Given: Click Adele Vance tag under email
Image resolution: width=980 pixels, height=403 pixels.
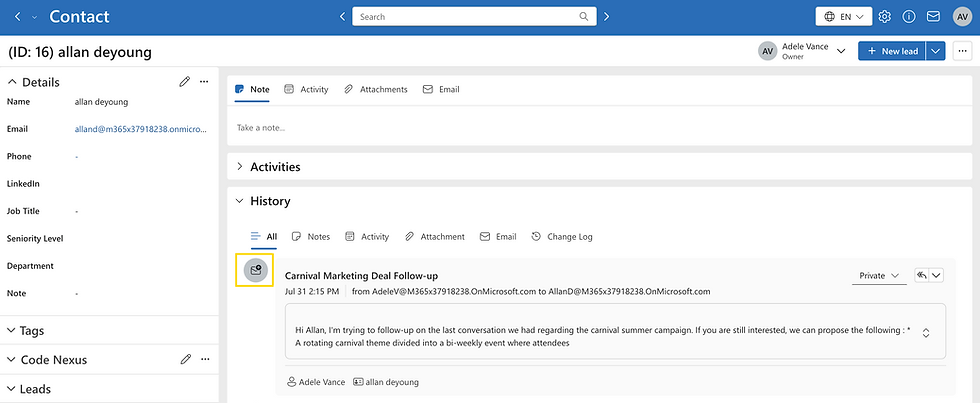Looking at the screenshot, I should 316,382.
